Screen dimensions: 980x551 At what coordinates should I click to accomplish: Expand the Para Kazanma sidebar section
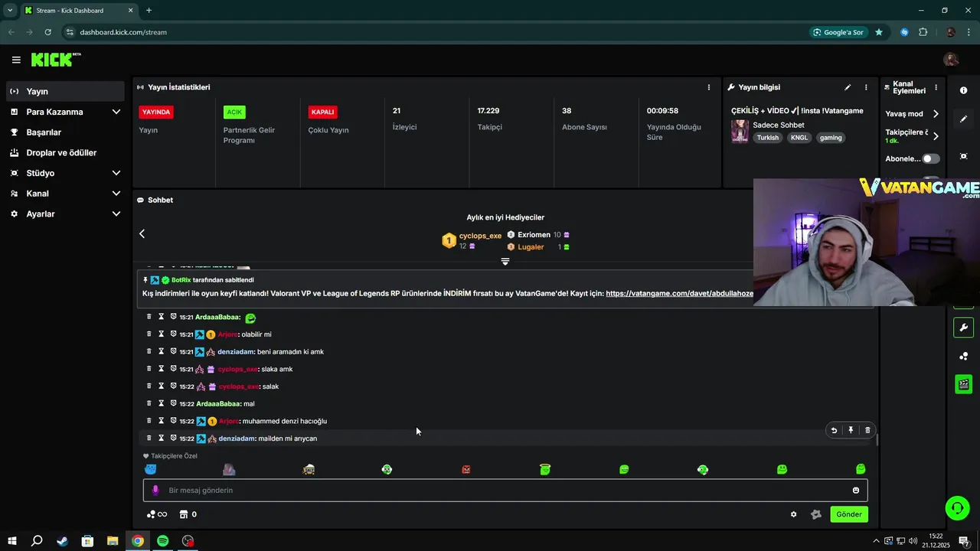(116, 112)
